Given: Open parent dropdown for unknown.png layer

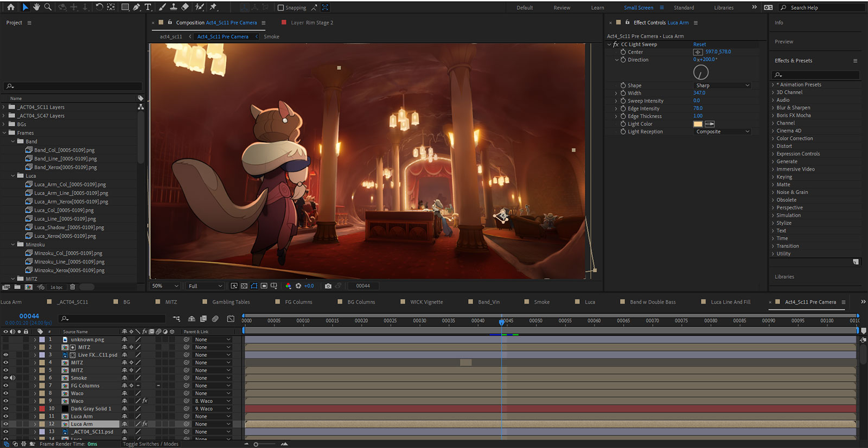Looking at the screenshot, I should 213,340.
